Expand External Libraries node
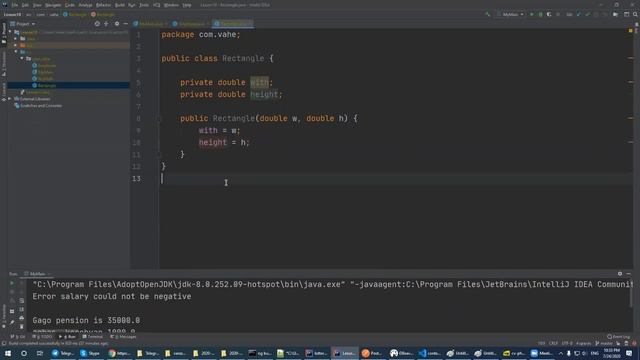 tap(10, 99)
